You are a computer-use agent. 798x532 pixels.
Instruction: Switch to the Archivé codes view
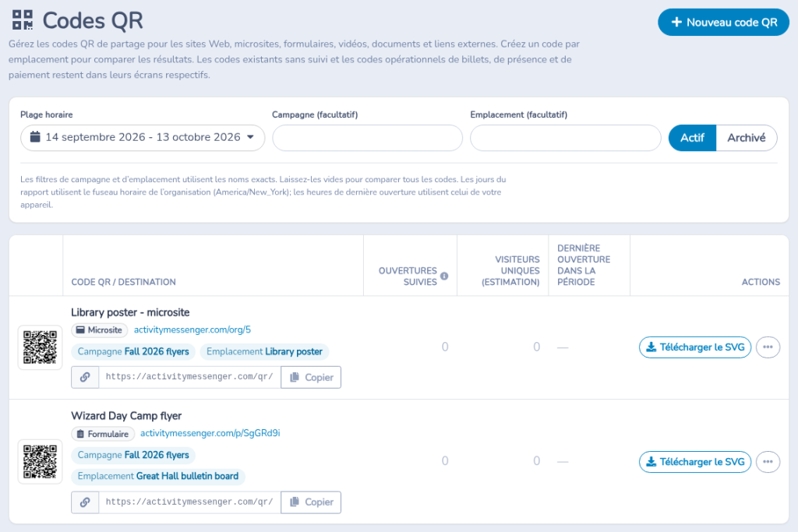point(746,138)
